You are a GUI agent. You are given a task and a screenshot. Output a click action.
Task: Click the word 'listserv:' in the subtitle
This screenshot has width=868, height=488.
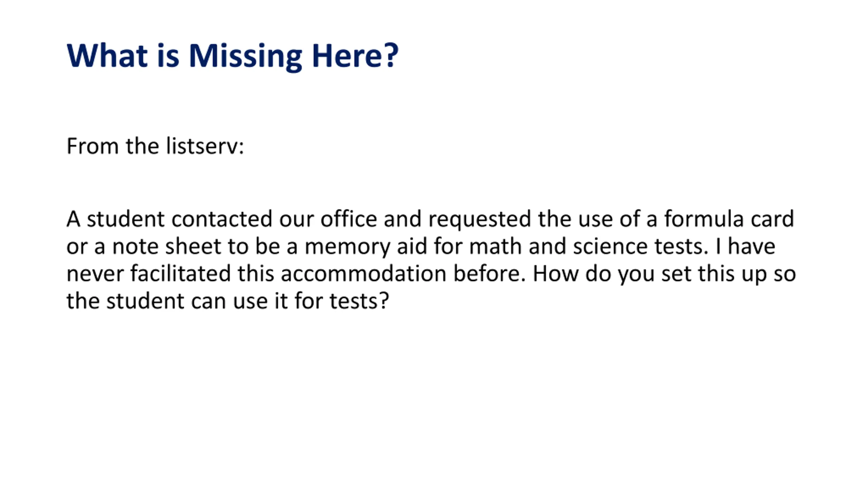(205, 146)
